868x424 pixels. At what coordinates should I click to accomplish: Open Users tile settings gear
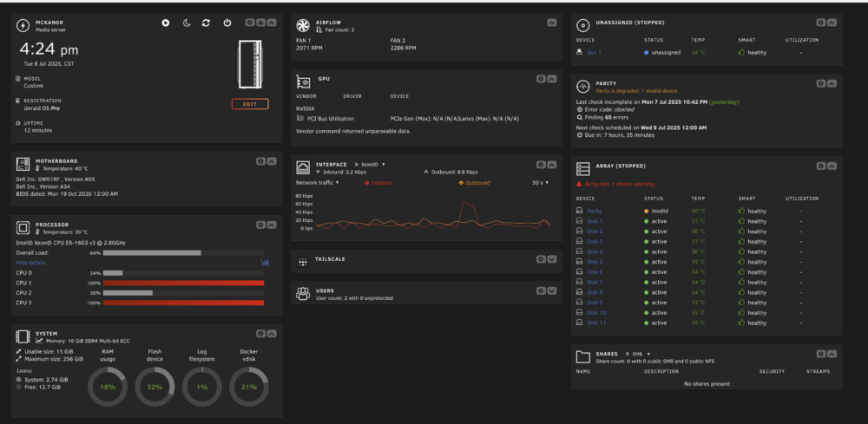click(541, 290)
